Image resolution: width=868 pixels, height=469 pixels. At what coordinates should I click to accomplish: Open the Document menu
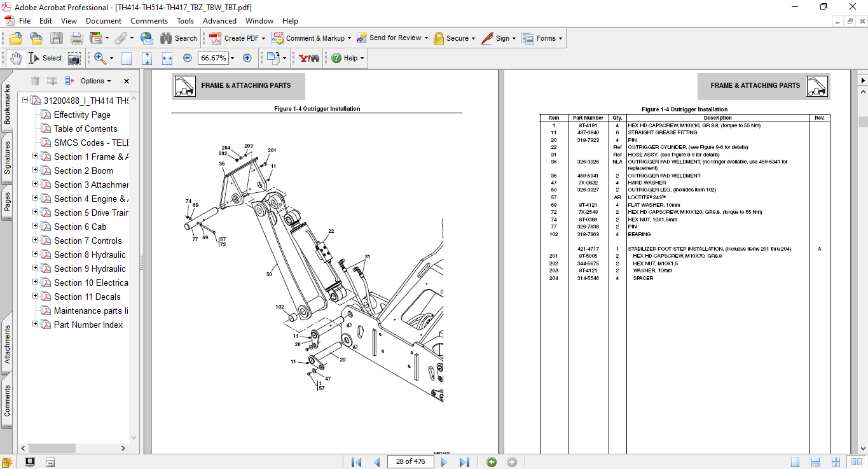tap(104, 21)
